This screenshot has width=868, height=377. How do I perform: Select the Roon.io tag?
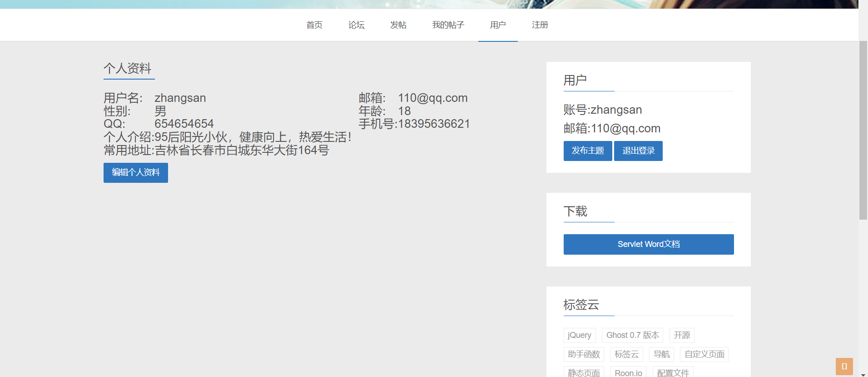tap(628, 372)
